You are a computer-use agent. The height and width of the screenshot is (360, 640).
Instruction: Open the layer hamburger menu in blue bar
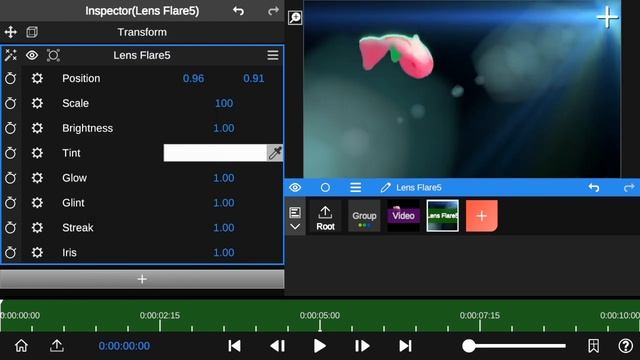(356, 187)
